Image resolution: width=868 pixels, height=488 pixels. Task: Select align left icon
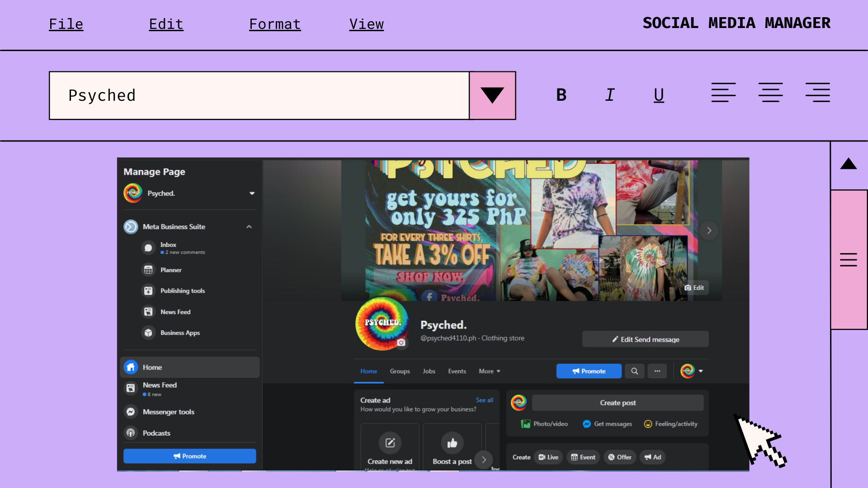(723, 93)
